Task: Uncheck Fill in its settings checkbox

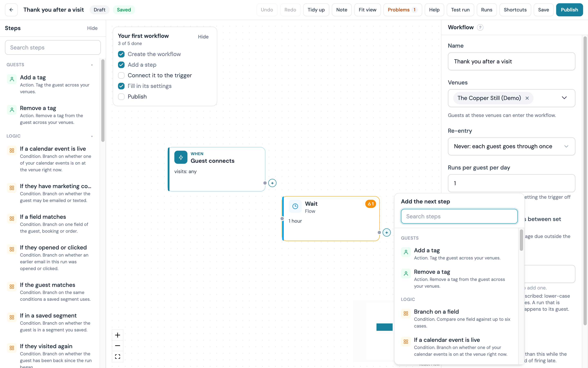Action: click(121, 86)
